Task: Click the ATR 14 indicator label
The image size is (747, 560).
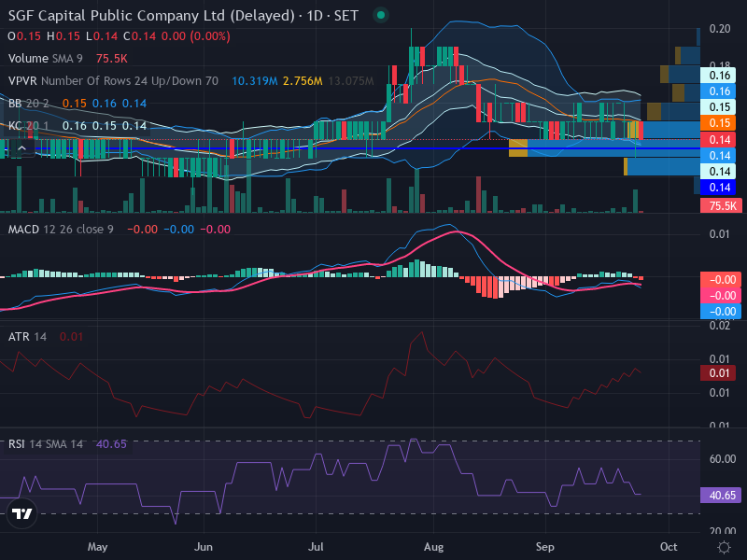Action: 28,337
